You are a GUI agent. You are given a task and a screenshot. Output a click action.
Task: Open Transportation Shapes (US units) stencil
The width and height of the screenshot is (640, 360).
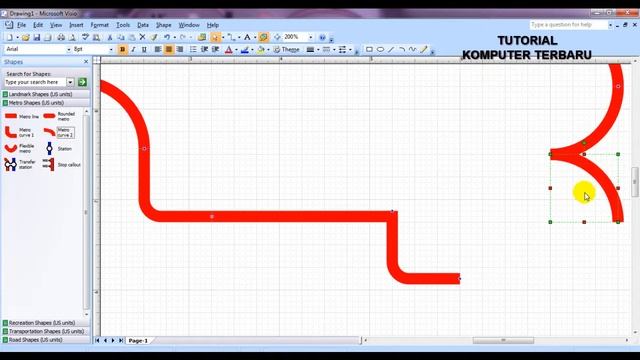46,331
